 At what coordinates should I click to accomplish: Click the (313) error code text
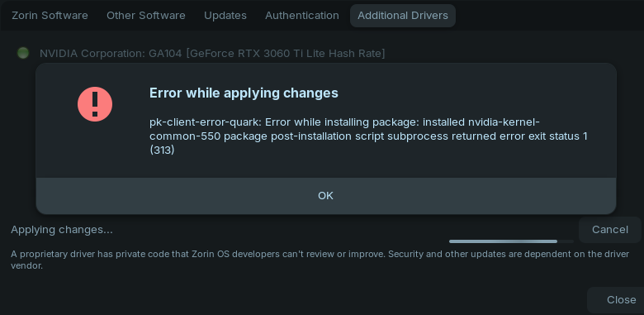point(162,150)
